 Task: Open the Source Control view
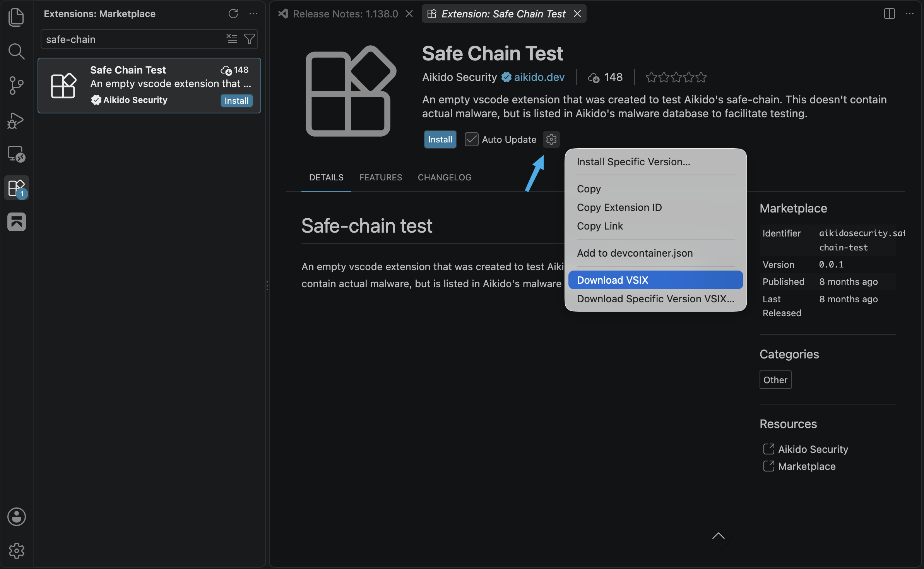[x=16, y=85]
